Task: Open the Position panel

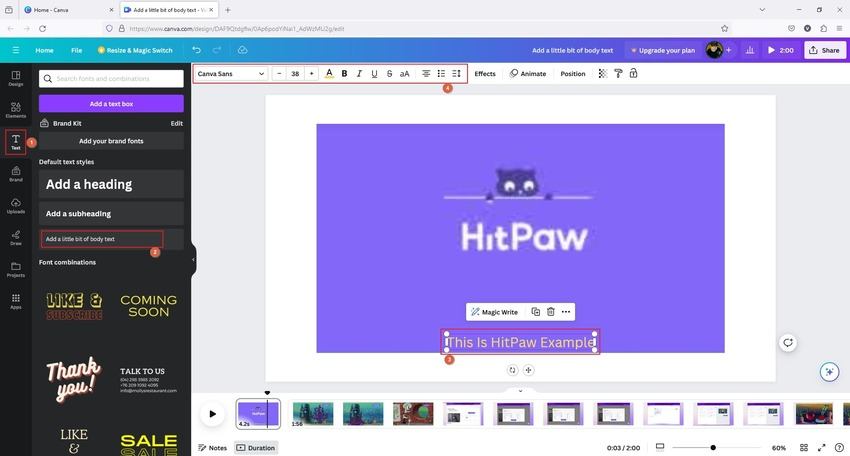Action: point(573,74)
